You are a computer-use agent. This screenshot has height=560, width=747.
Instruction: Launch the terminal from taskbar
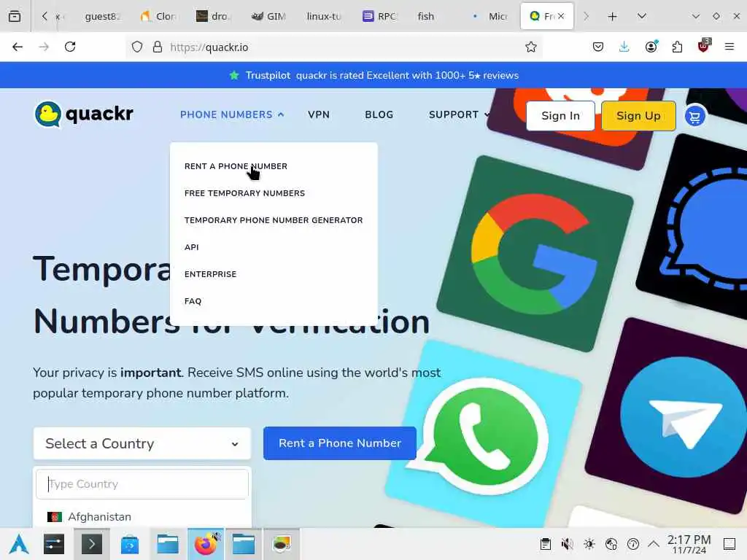91,544
